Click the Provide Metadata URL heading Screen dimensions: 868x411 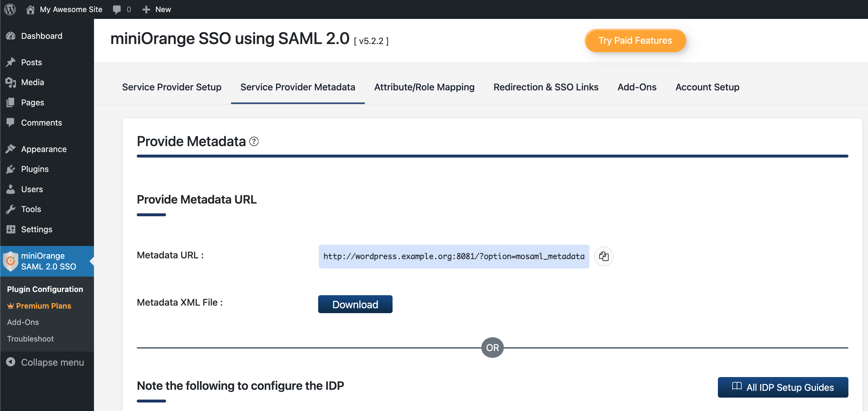(x=196, y=199)
